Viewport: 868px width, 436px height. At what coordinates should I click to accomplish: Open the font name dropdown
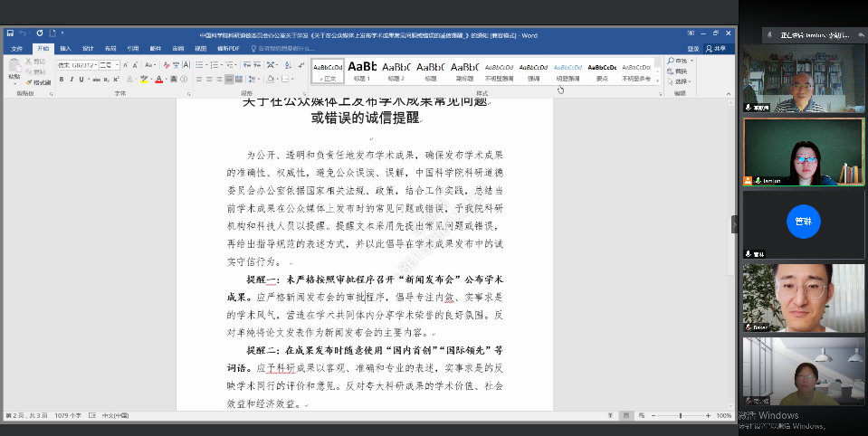pos(94,65)
